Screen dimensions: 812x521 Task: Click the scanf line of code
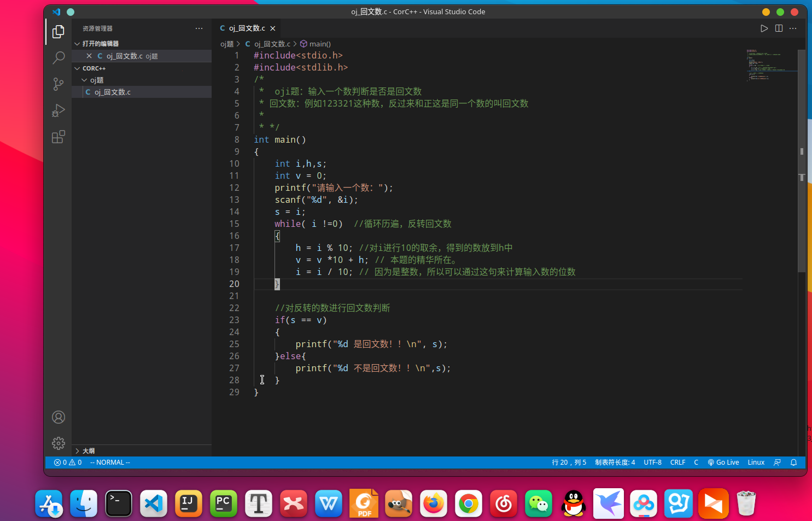(x=316, y=200)
